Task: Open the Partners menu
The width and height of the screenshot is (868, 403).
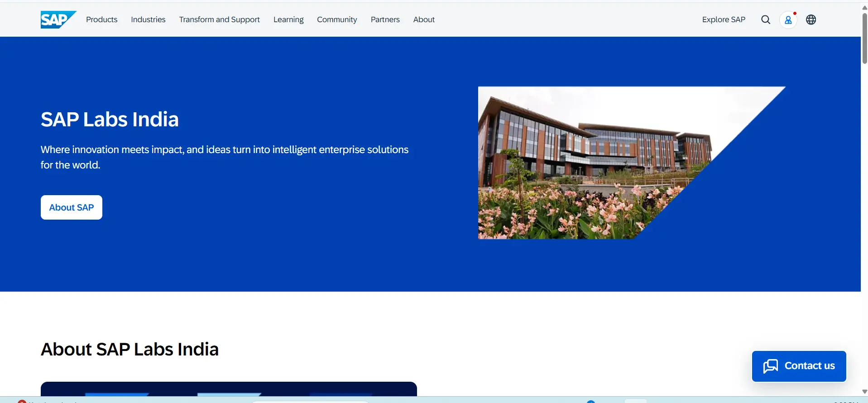Action: point(385,19)
